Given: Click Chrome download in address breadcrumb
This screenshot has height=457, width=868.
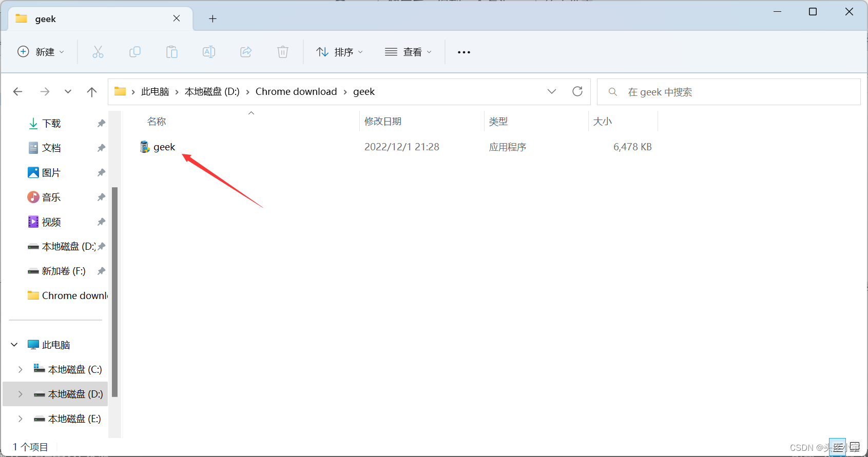Looking at the screenshot, I should 296,92.
